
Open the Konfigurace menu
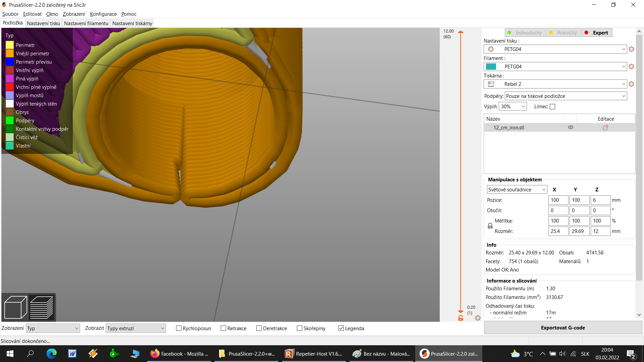[x=103, y=14]
